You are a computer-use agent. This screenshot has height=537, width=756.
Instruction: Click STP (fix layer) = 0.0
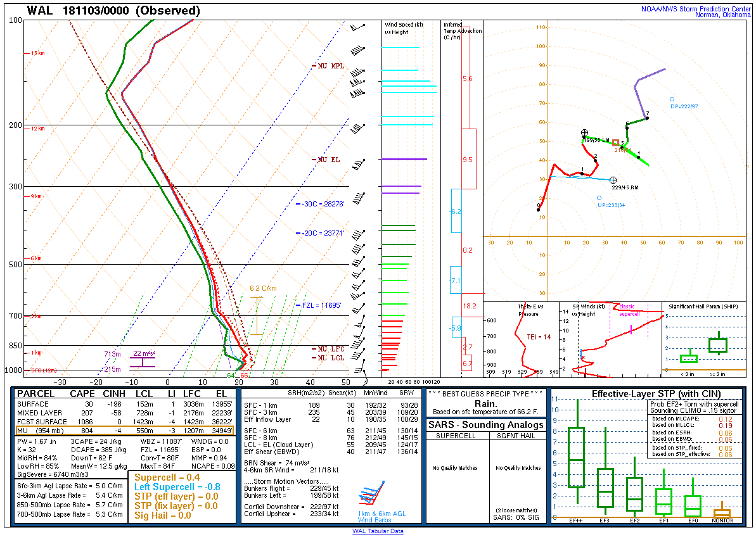(x=176, y=506)
